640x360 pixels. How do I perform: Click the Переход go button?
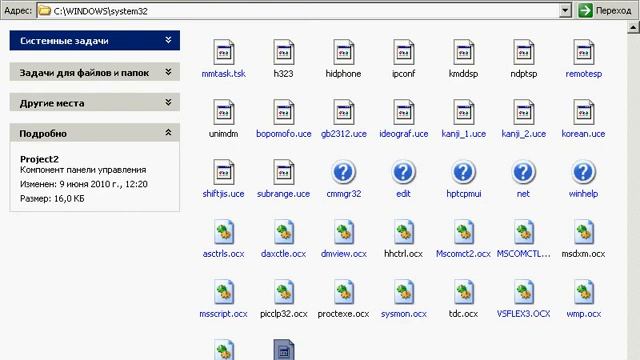(605, 11)
